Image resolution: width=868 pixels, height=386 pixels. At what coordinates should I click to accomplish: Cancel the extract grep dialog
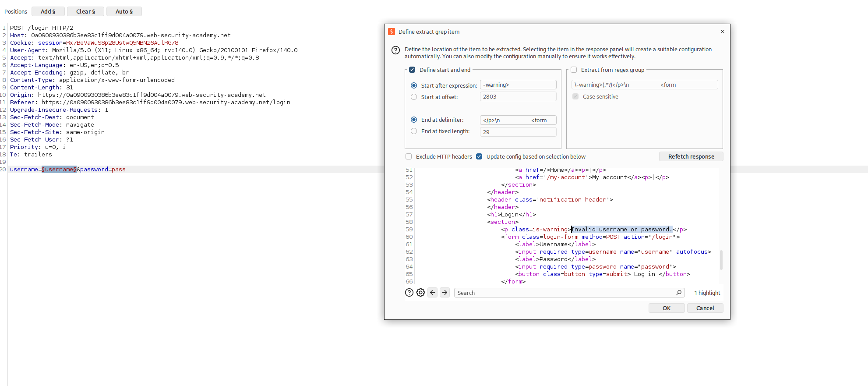coord(705,308)
